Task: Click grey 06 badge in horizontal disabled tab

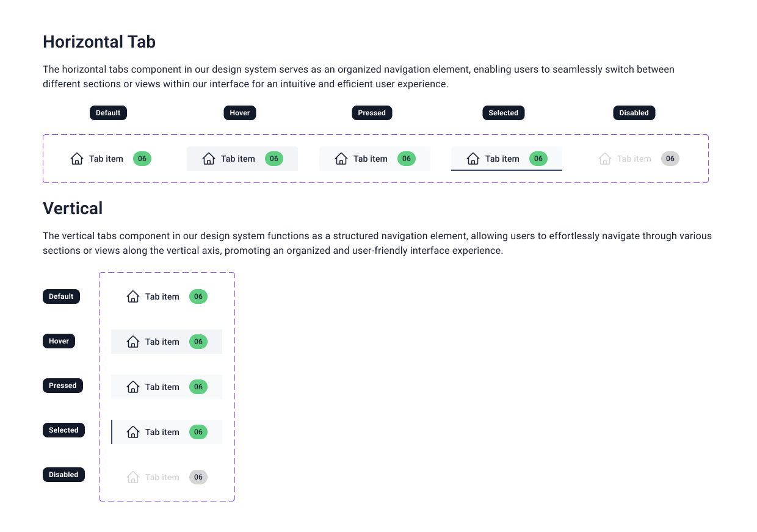Action: pos(670,159)
